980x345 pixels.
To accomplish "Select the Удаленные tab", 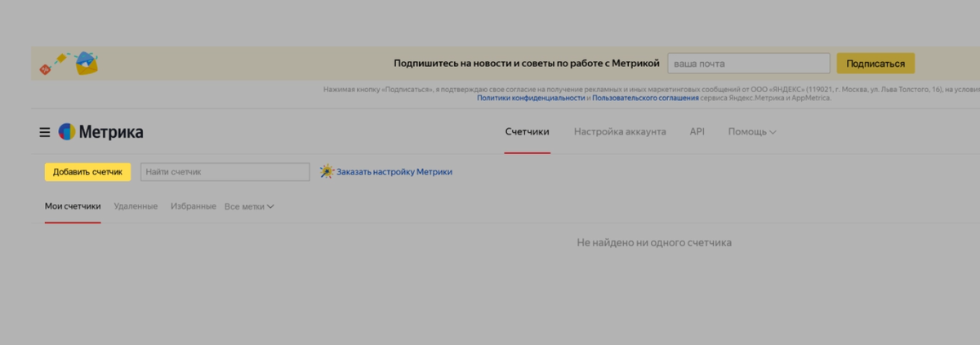I will [136, 206].
